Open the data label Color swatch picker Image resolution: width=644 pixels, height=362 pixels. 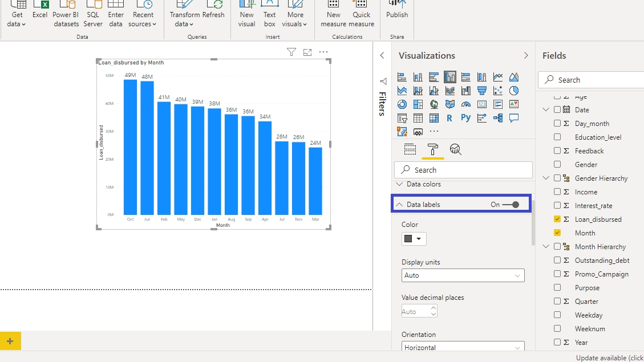pos(414,239)
